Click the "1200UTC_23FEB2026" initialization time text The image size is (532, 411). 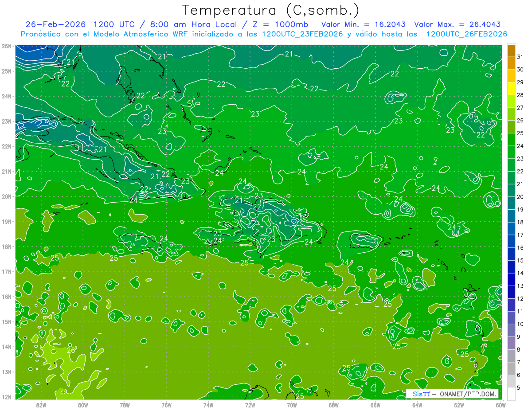coord(302,34)
